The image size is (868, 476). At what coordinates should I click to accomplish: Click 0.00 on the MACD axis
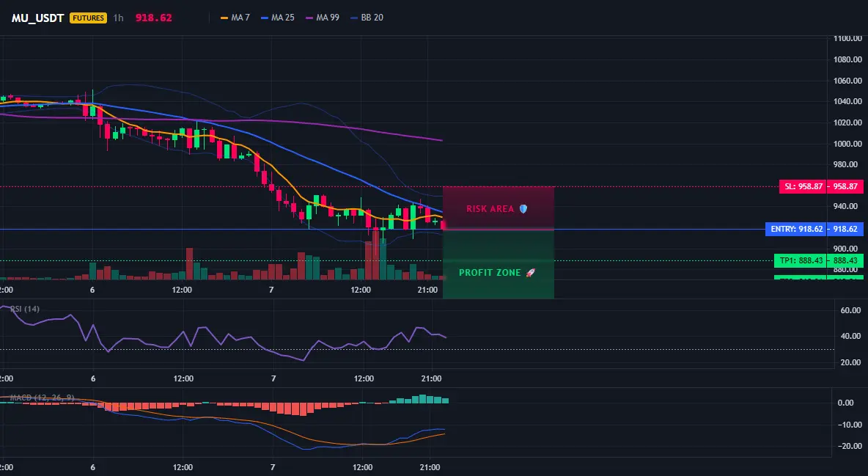click(x=846, y=403)
